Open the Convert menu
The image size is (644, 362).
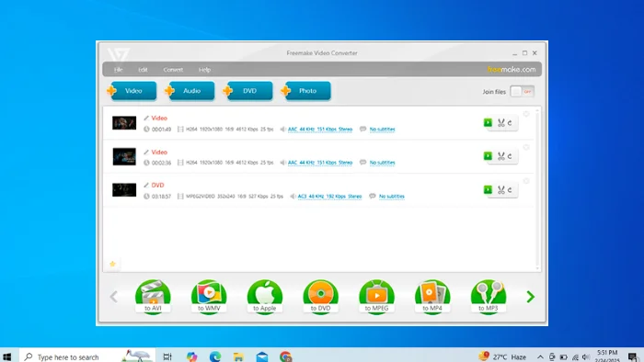click(173, 70)
